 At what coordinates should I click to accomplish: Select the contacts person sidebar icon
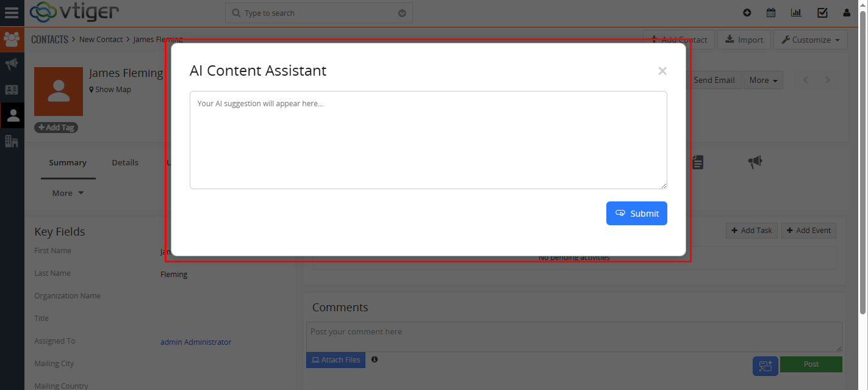pyautogui.click(x=12, y=115)
